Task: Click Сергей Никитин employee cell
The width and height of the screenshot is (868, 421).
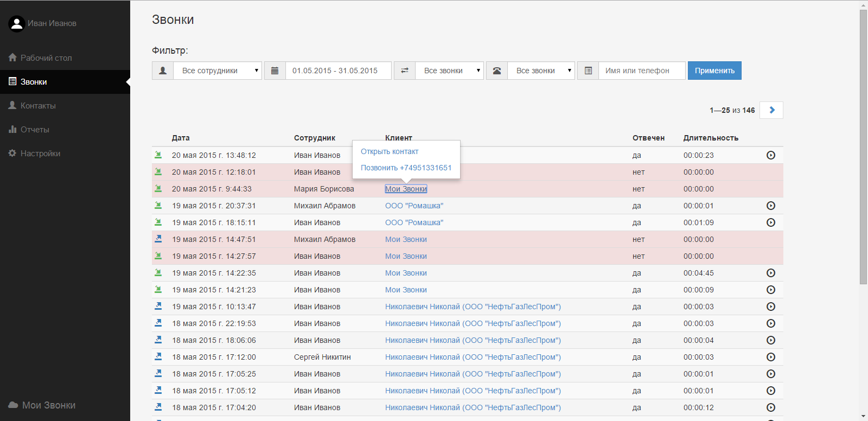Action: pyautogui.click(x=322, y=357)
